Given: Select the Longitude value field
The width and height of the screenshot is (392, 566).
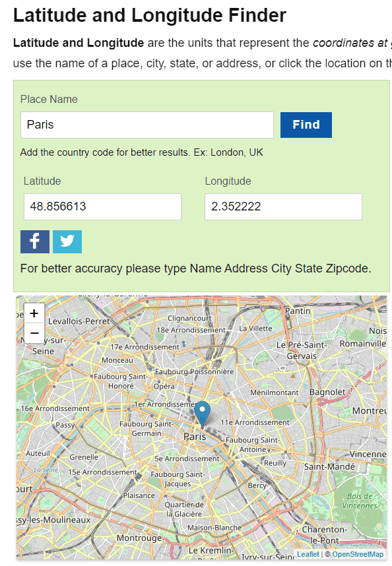Looking at the screenshot, I should click(283, 206).
